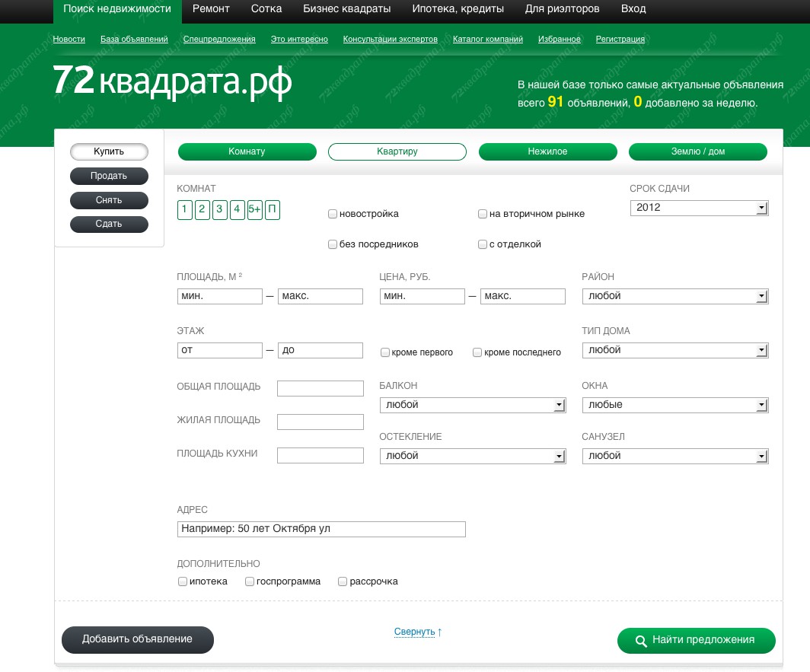Choose the Комнату property type
Viewport: 810px width, 672px height.
[x=247, y=152]
